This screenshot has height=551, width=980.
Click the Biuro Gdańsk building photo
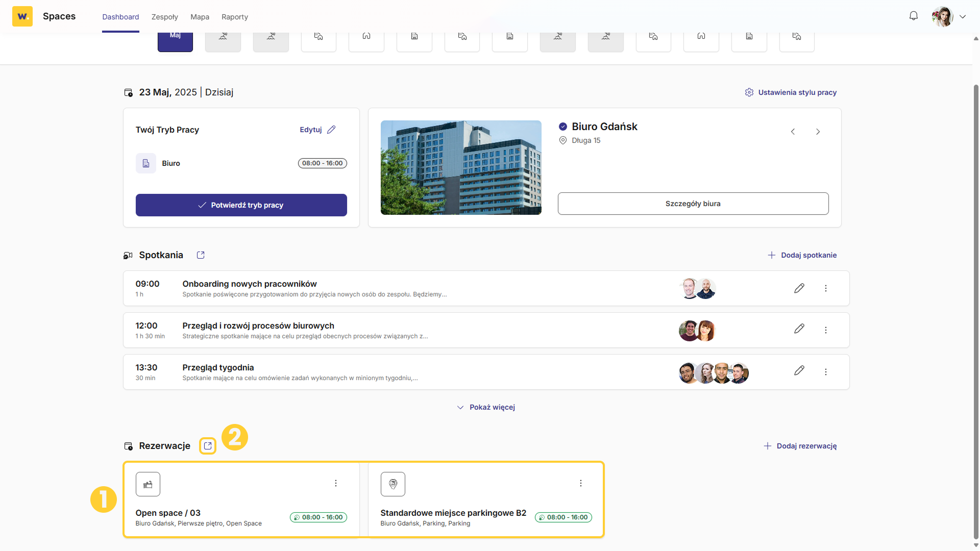click(461, 167)
